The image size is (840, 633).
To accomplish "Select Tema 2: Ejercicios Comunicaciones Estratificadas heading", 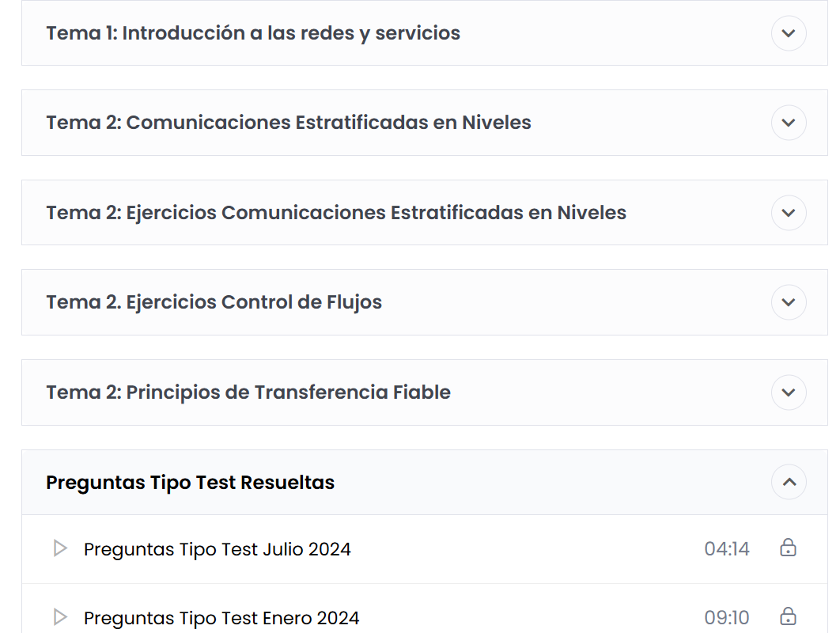I will pos(336,213).
